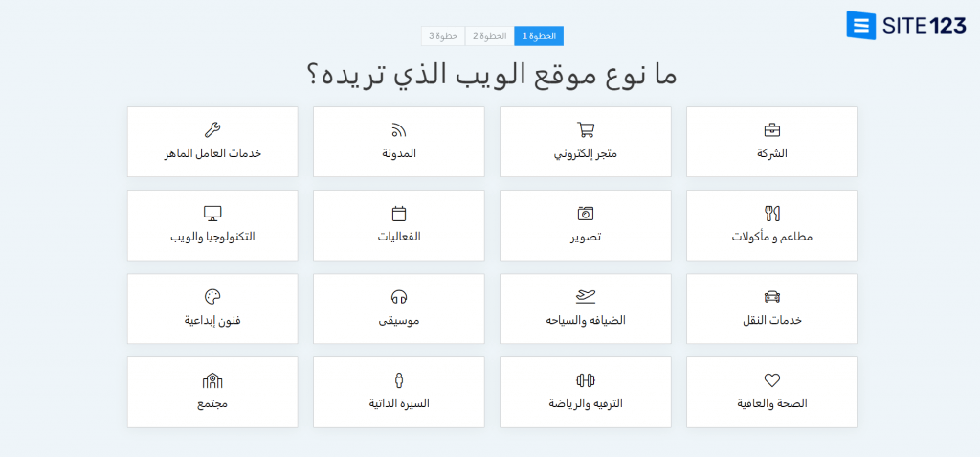The height and width of the screenshot is (457, 980).
Task: Click the car transportation icon
Action: [x=771, y=296]
